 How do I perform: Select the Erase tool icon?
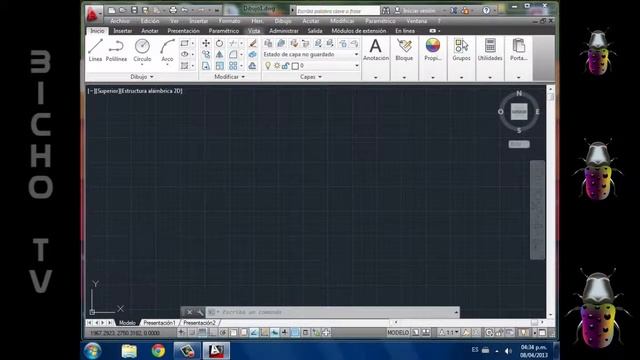[253, 43]
